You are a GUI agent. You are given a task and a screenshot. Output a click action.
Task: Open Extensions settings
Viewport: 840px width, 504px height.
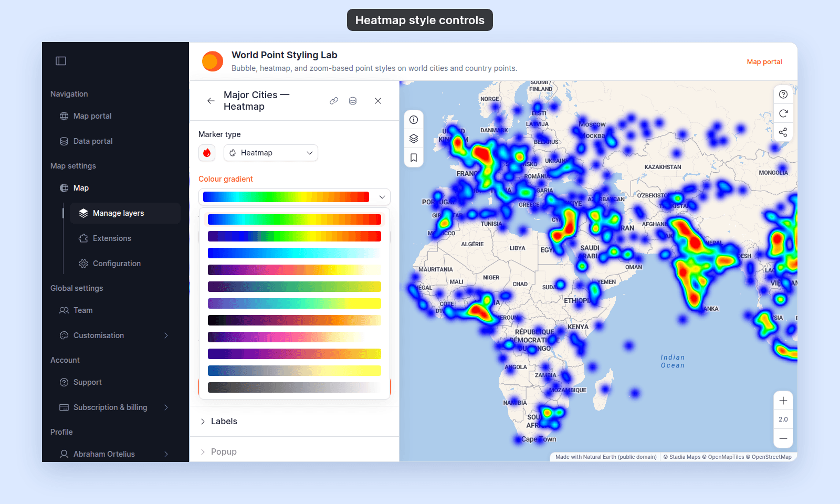(125, 238)
